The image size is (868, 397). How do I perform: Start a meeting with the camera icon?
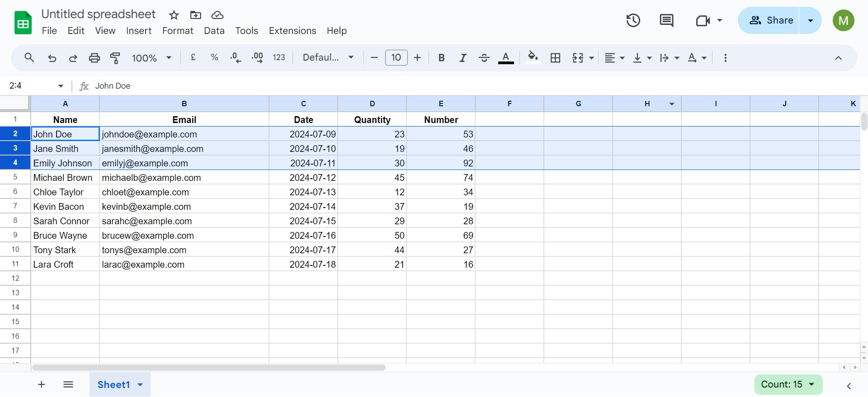click(x=703, y=20)
